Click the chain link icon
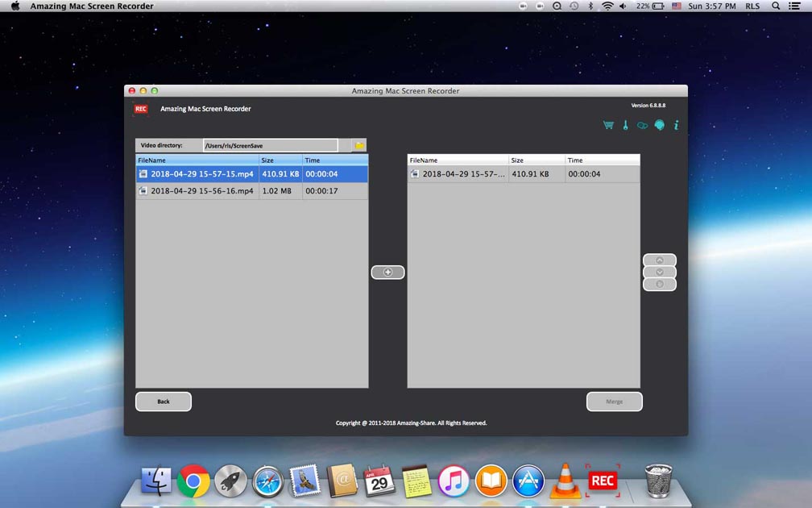Viewport: 812px width, 508px height. [x=642, y=126]
